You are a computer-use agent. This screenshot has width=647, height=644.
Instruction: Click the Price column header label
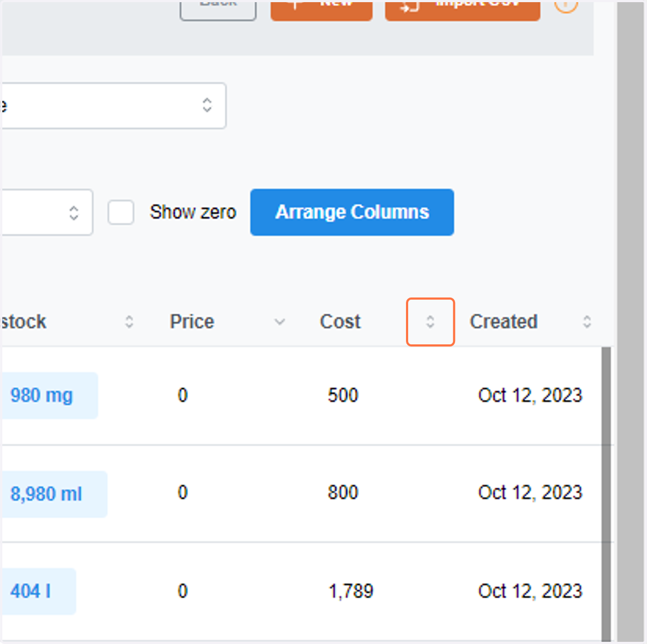192,322
